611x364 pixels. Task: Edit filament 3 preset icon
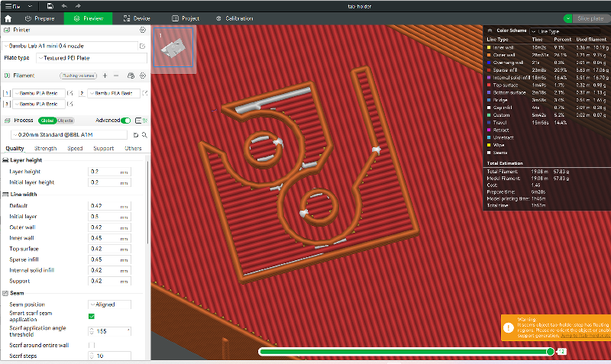70,104
